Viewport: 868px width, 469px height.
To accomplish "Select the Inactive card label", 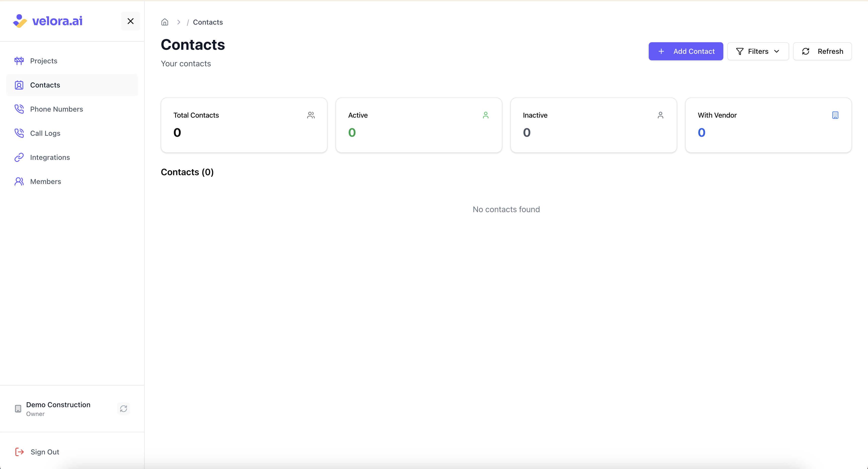I will (x=535, y=115).
